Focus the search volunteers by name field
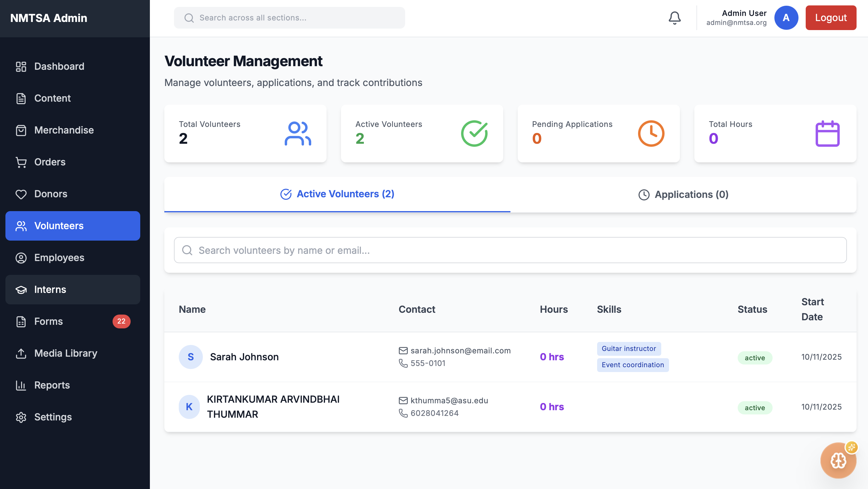The width and height of the screenshot is (868, 489). pos(510,250)
